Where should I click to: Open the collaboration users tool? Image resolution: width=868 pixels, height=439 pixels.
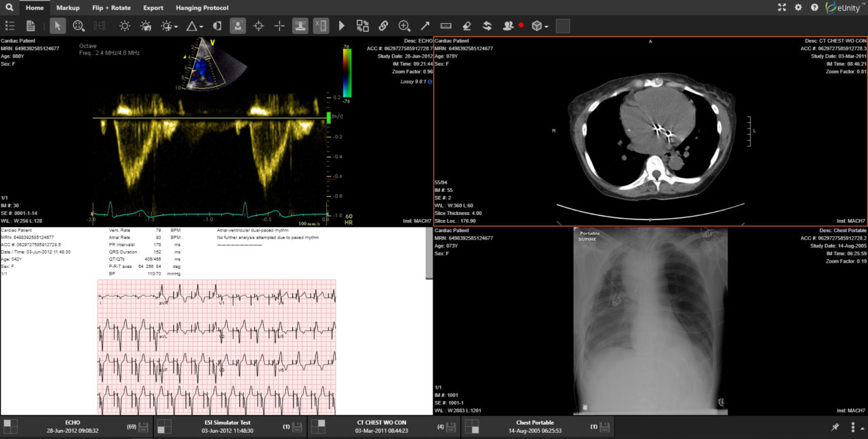tap(507, 26)
